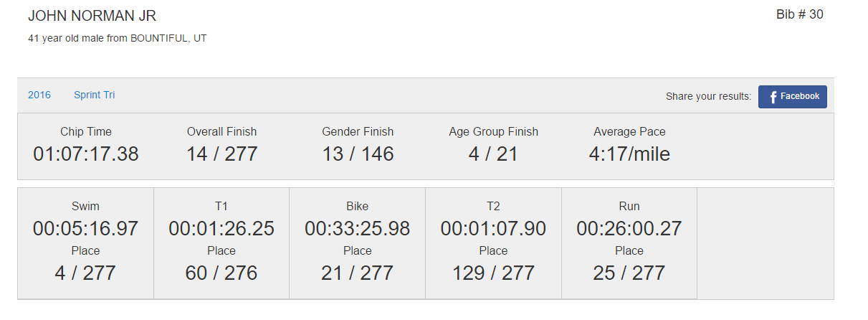868x320 pixels.
Task: Click the Swim place 4 / 277
Action: coord(86,273)
